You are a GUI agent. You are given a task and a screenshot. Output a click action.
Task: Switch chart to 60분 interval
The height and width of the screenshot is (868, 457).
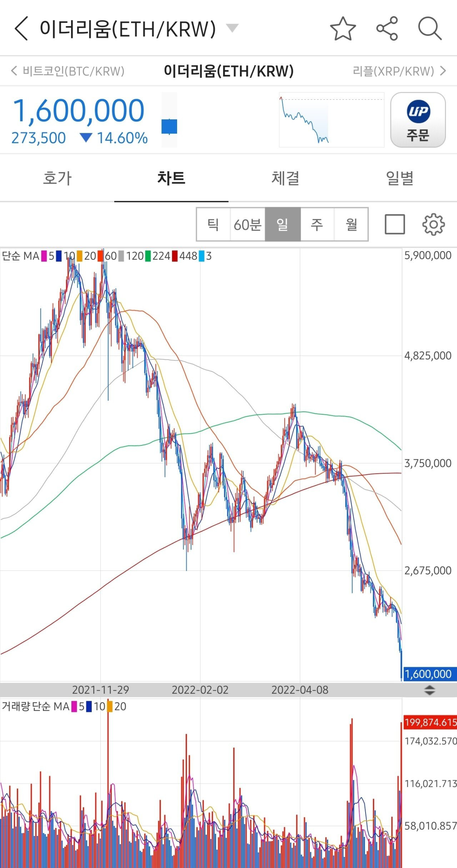(x=248, y=224)
